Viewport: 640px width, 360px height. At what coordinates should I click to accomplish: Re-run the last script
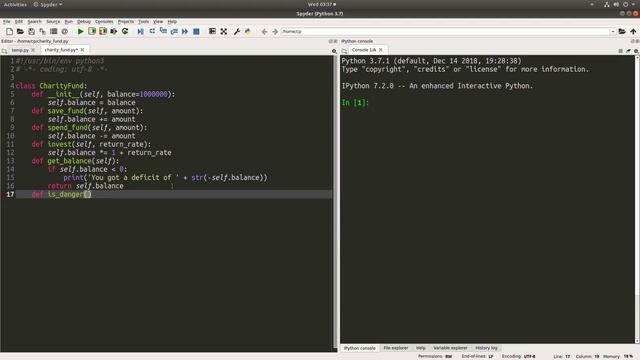pyautogui.click(x=125, y=31)
